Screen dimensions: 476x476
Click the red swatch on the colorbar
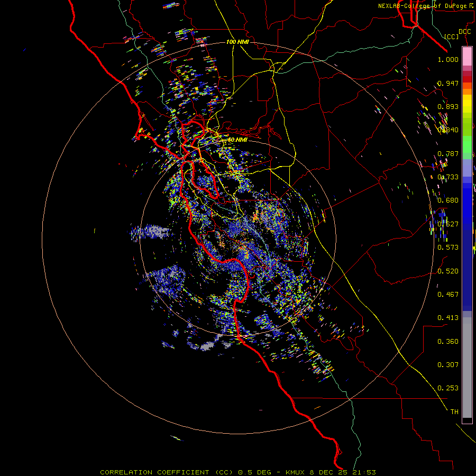click(467, 79)
